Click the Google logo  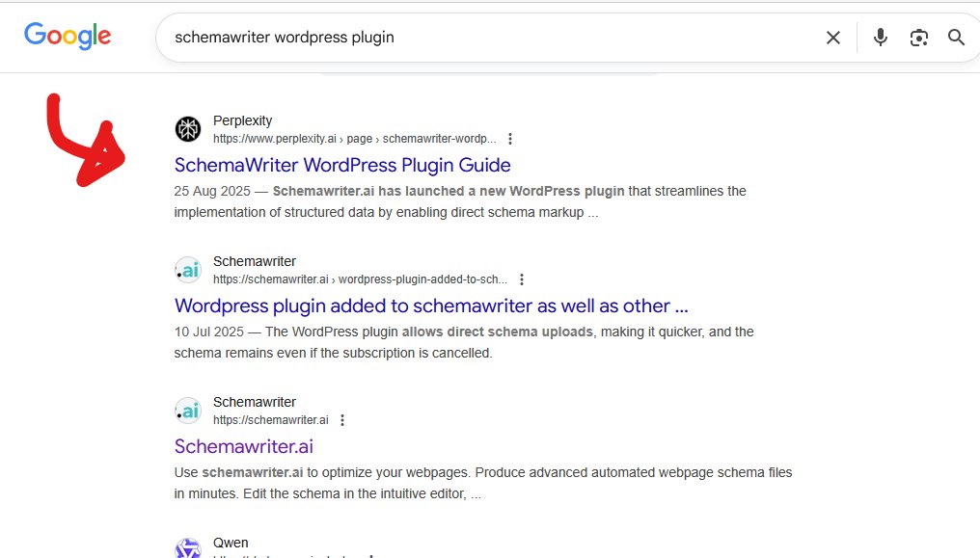[x=68, y=37]
